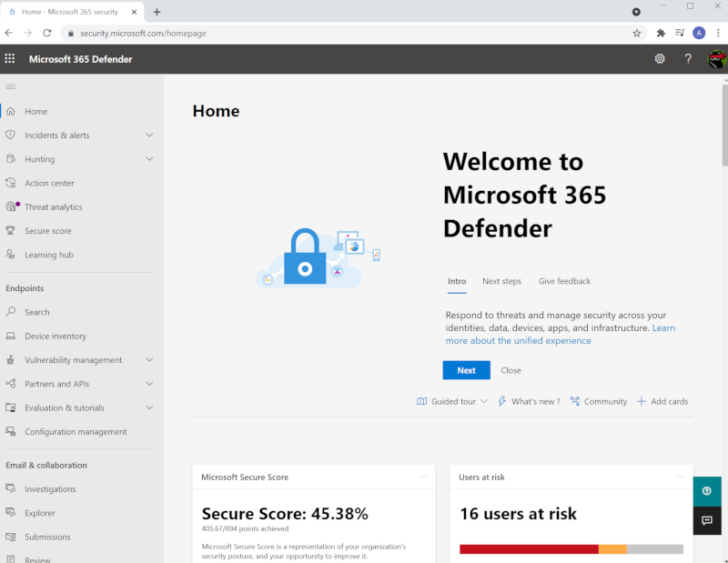The width and height of the screenshot is (728, 563).
Task: Open the Community link
Action: coord(599,401)
